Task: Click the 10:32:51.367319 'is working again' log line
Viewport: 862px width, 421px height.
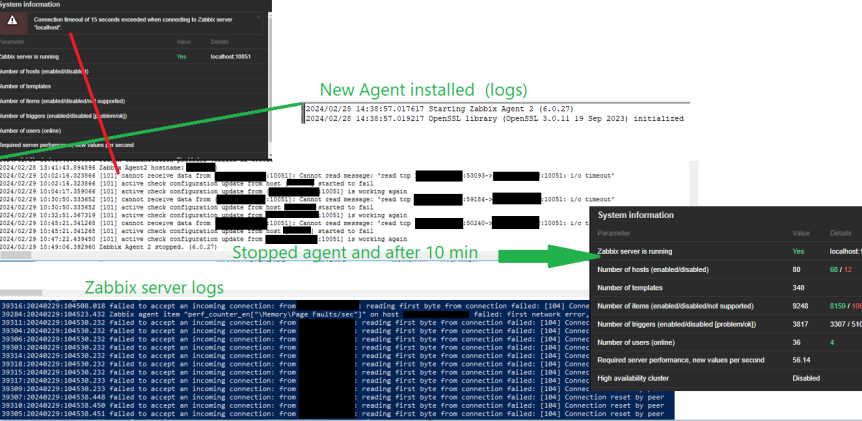Action: pyautogui.click(x=203, y=215)
